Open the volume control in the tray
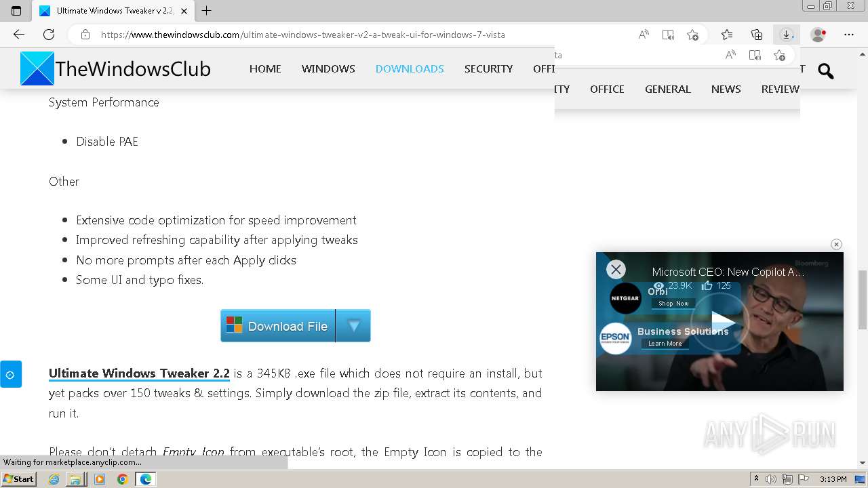The width and height of the screenshot is (868, 488). pos(771,479)
